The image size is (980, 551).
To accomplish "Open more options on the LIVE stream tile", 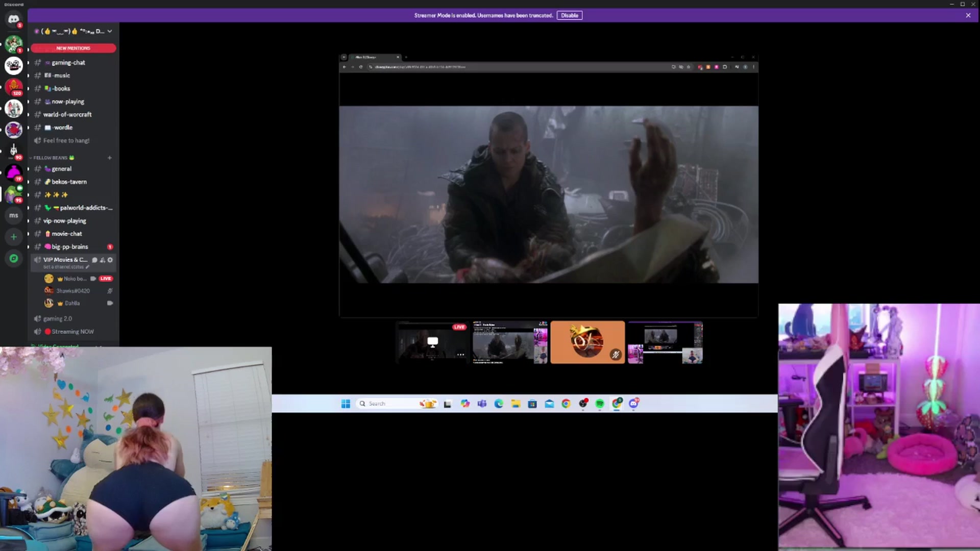I will pyautogui.click(x=460, y=355).
